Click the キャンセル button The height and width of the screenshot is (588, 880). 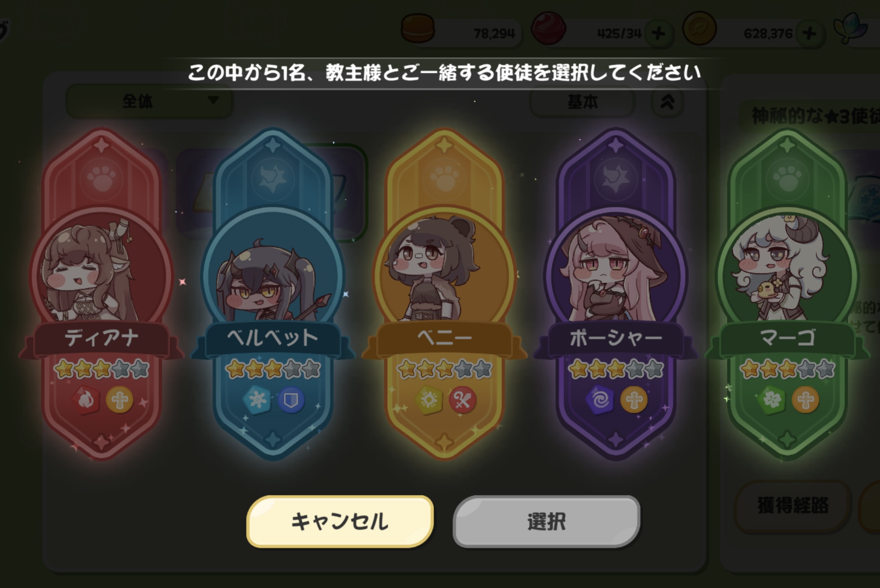pyautogui.click(x=340, y=522)
